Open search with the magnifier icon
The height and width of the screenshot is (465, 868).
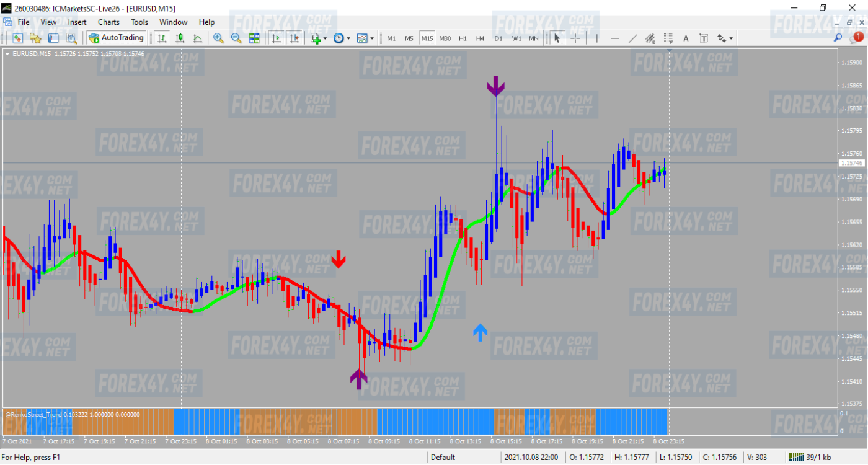tap(838, 38)
